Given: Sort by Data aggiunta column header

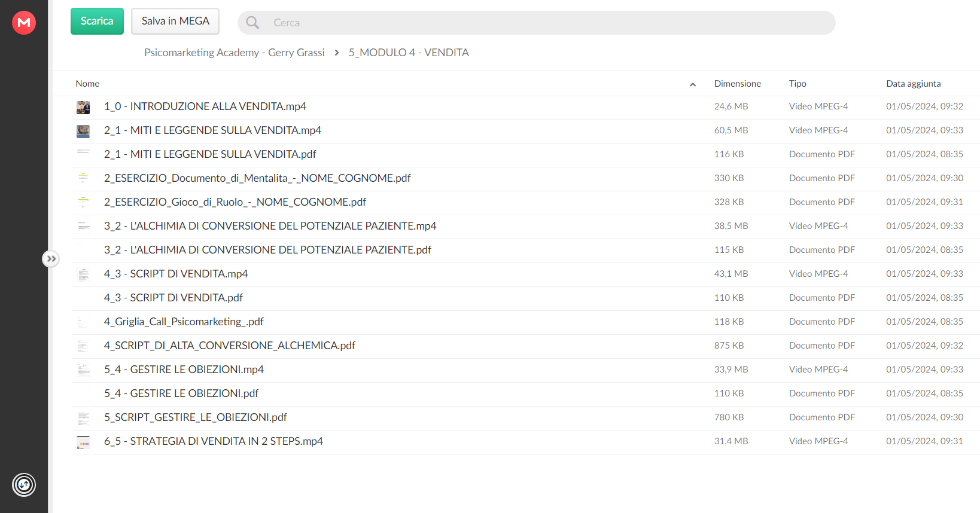Looking at the screenshot, I should pyautogui.click(x=913, y=84).
